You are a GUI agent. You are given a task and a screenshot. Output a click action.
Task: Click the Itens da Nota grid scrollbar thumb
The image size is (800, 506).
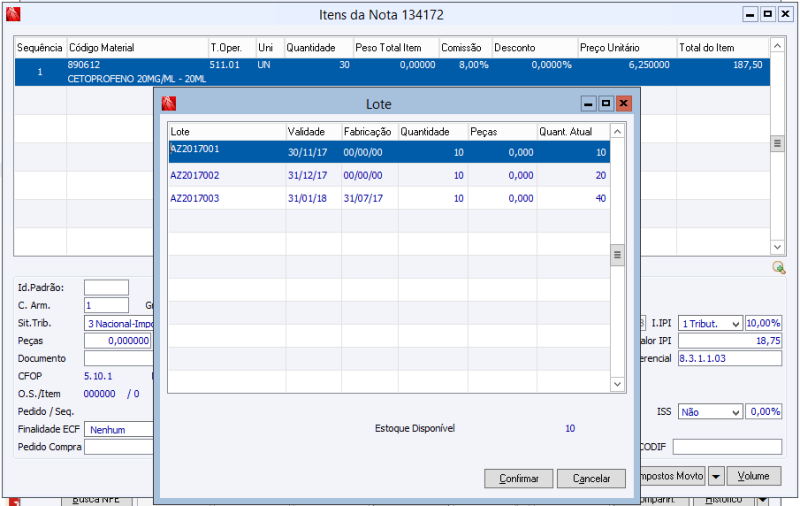point(777,143)
